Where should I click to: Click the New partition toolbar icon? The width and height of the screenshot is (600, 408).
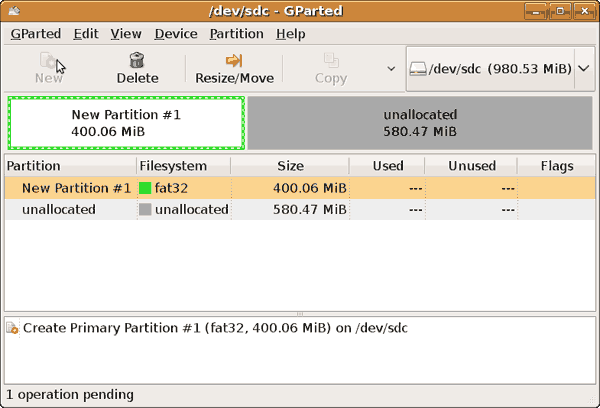tap(48, 60)
